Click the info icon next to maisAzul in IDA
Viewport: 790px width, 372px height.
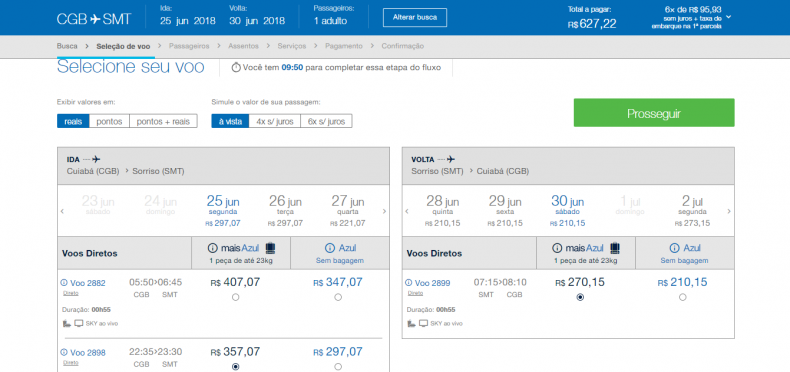[212, 248]
